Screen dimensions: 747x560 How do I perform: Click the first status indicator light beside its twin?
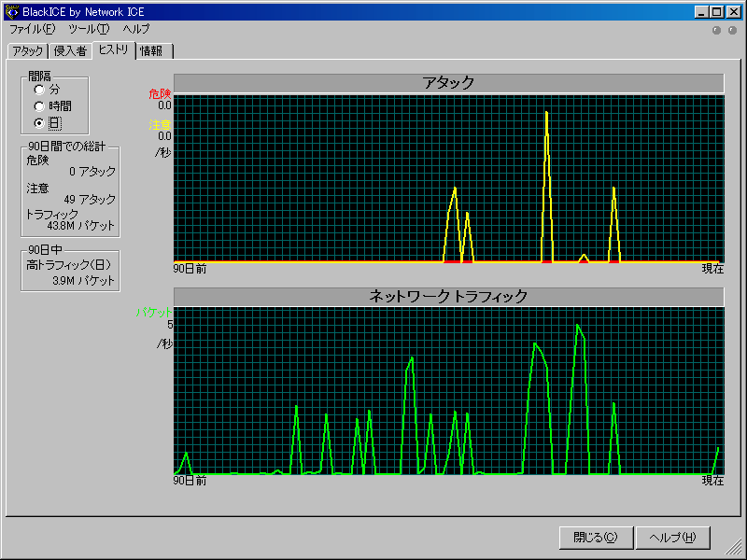click(716, 31)
